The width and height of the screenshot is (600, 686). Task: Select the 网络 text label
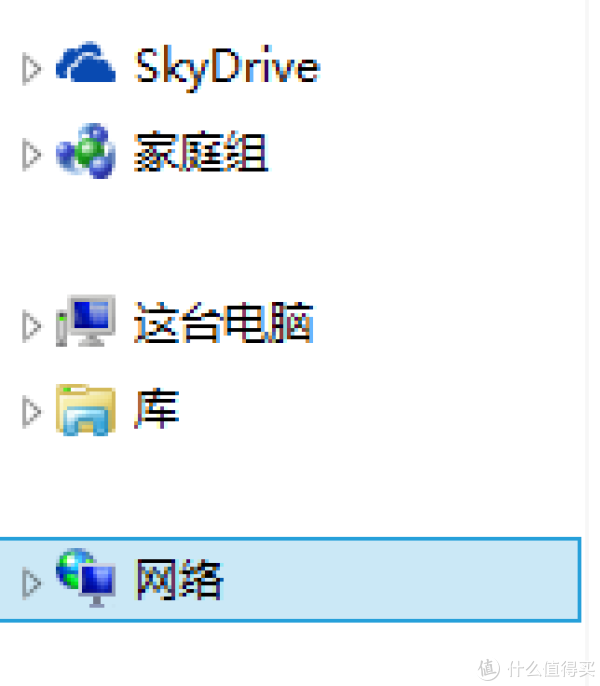179,579
